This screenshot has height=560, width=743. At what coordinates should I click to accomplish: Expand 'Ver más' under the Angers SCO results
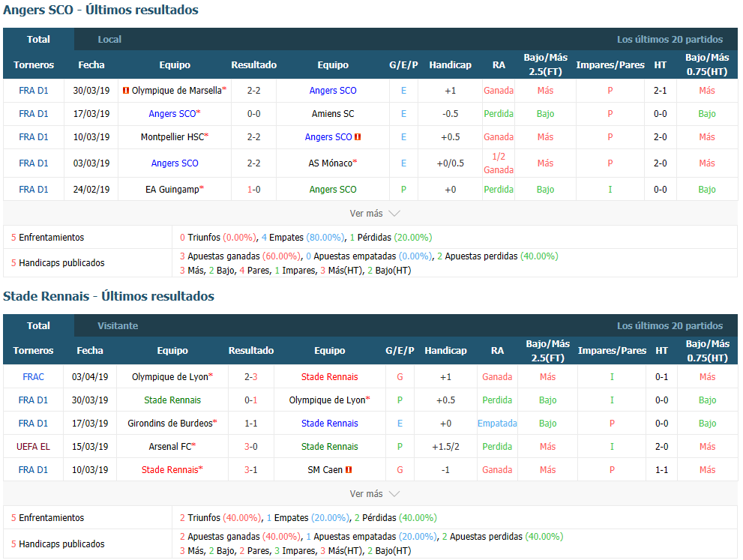pyautogui.click(x=374, y=213)
